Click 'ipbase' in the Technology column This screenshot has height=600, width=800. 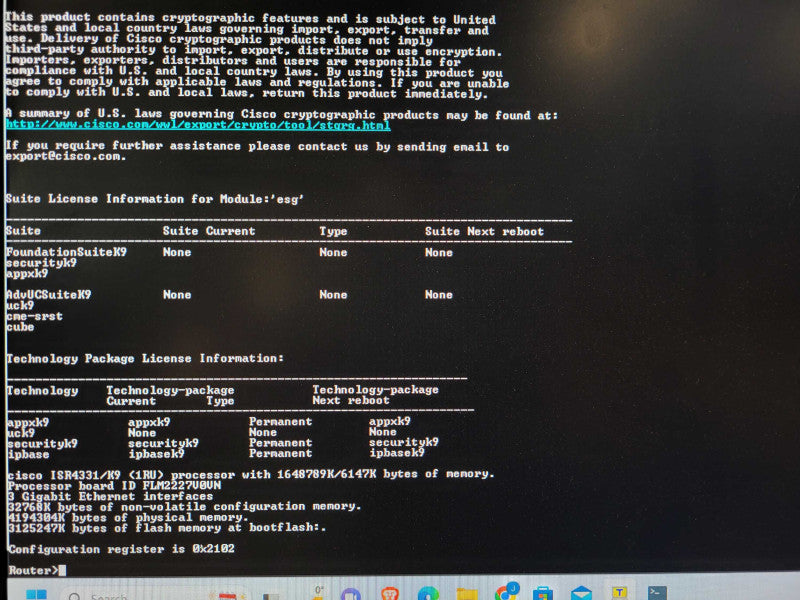(x=28, y=454)
